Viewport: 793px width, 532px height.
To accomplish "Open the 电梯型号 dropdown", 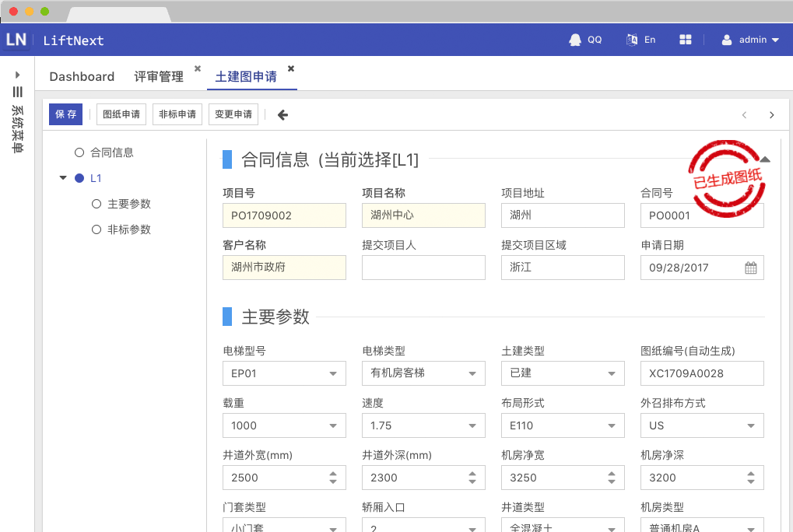I will [284, 373].
